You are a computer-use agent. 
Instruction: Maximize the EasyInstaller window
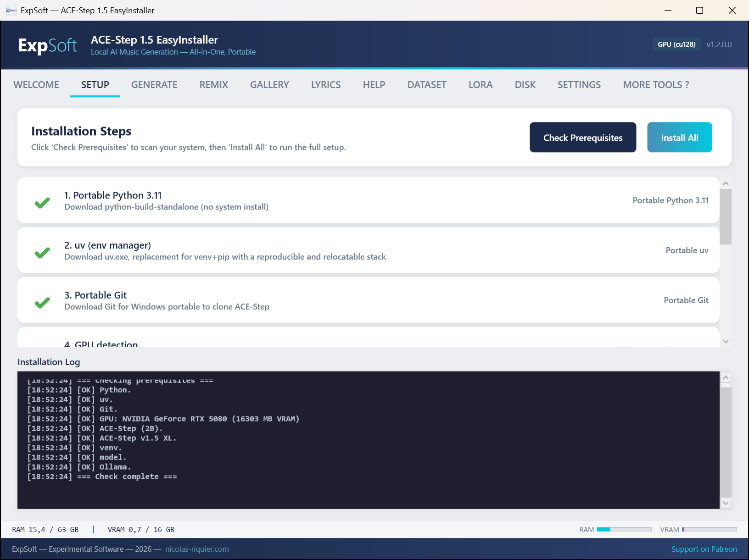tap(699, 10)
